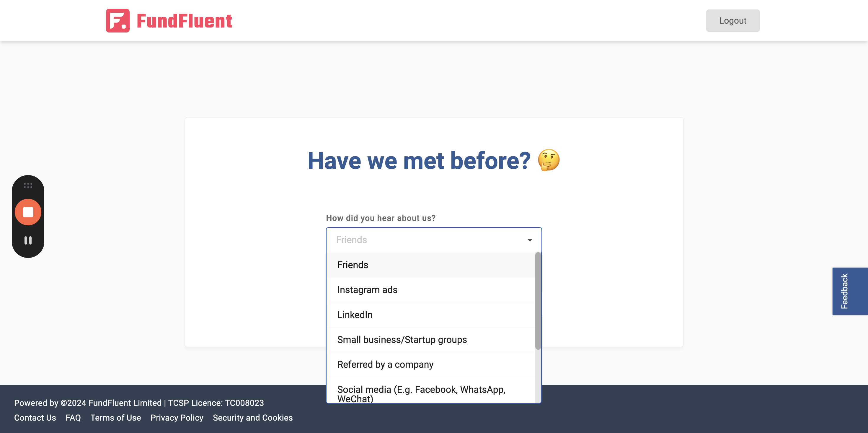Grab the recorder drag handle dots
868x433 pixels.
click(x=28, y=185)
